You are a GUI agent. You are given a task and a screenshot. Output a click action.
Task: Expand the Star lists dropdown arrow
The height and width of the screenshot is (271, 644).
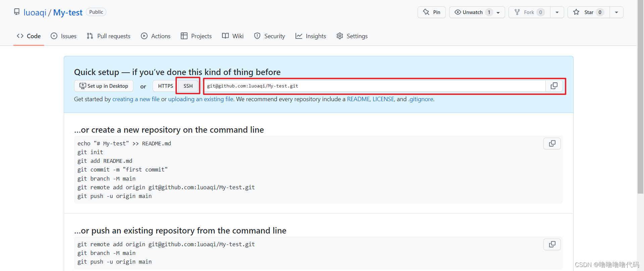pos(616,12)
